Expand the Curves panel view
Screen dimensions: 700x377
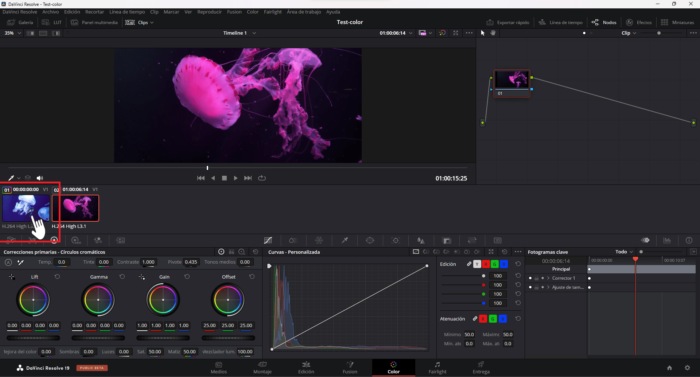pyautogui.click(x=491, y=252)
